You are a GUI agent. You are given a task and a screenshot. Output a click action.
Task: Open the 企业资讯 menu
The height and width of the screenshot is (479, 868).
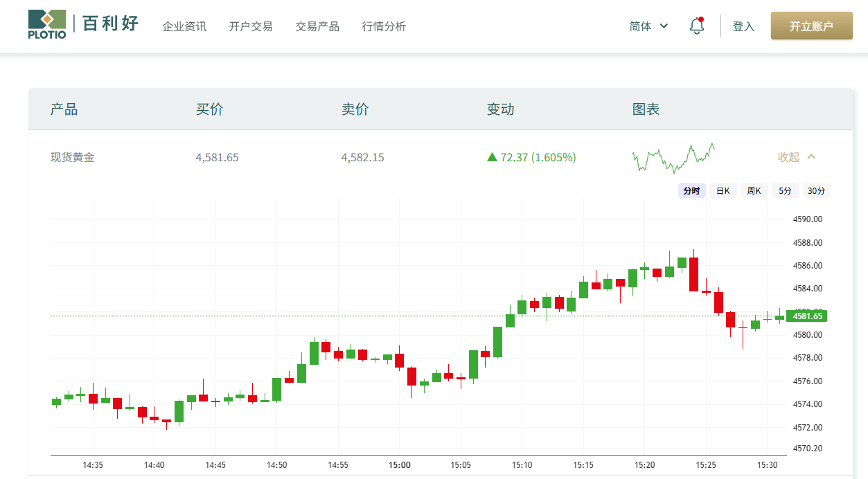click(184, 26)
